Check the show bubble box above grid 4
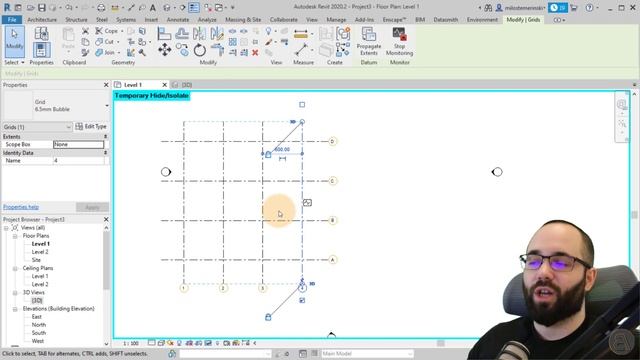Screen dimensions: 640x360 coord(302,104)
